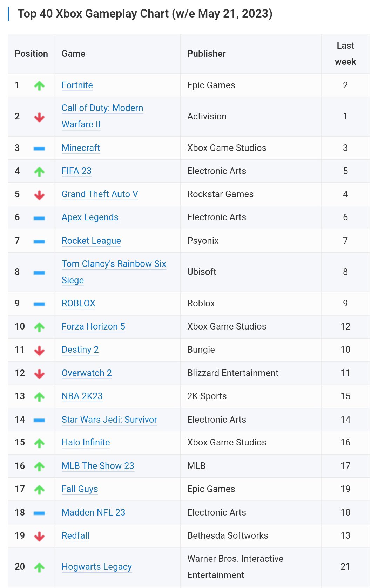Click the red down arrow beside Redfall

coord(39,536)
